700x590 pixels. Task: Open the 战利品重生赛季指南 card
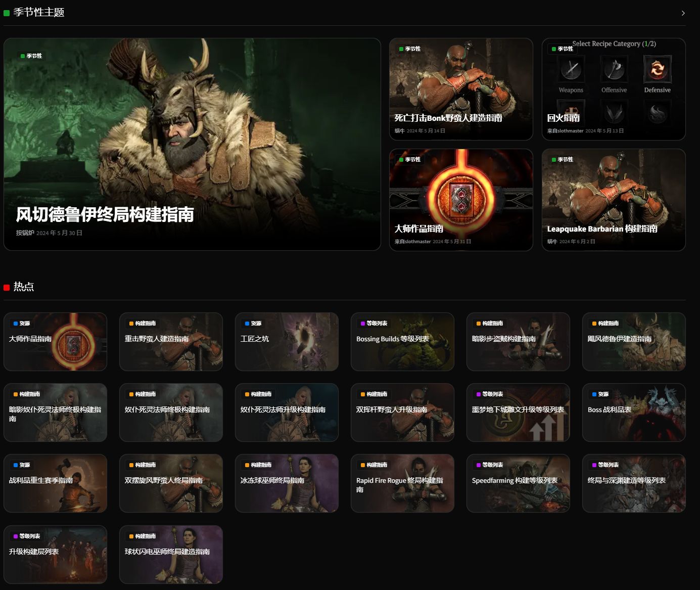coord(55,483)
